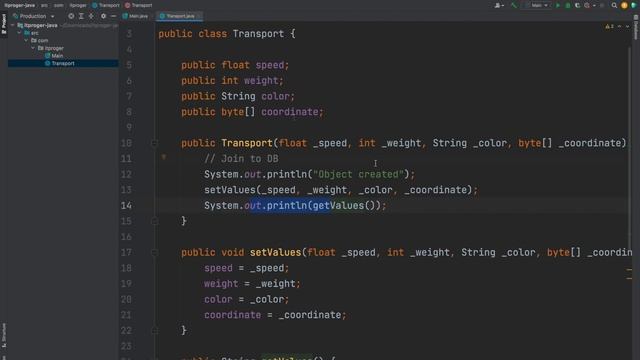Go to previous highlighted problem arrow
Image resolution: width=640 pixels, height=360 pixels.
click(x=620, y=26)
